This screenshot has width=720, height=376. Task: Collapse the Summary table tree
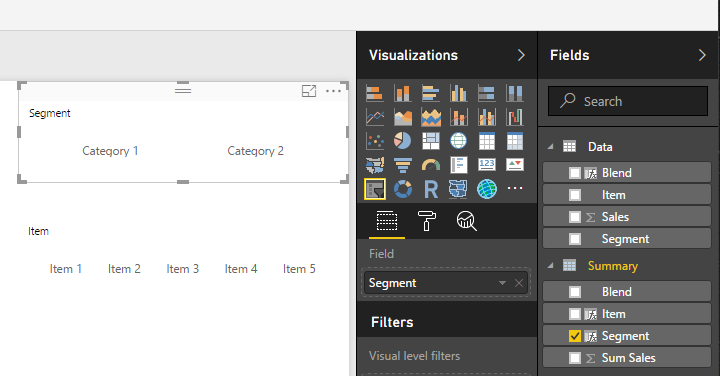point(551,266)
